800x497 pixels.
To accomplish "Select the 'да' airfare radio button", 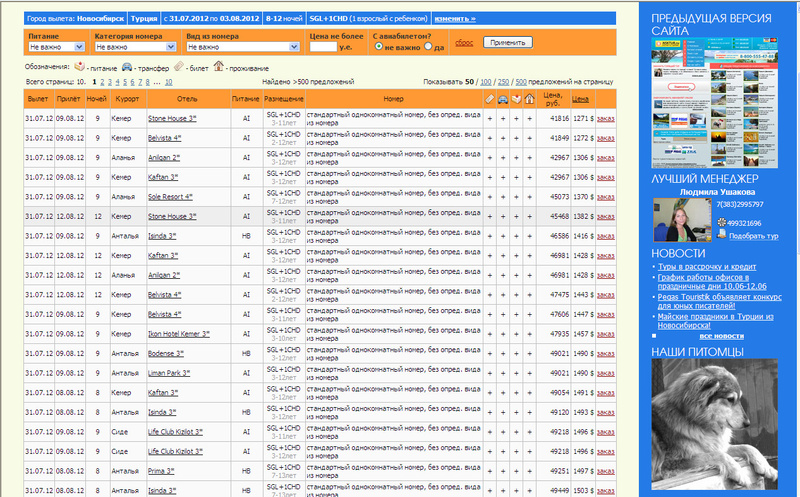I will (x=428, y=46).
